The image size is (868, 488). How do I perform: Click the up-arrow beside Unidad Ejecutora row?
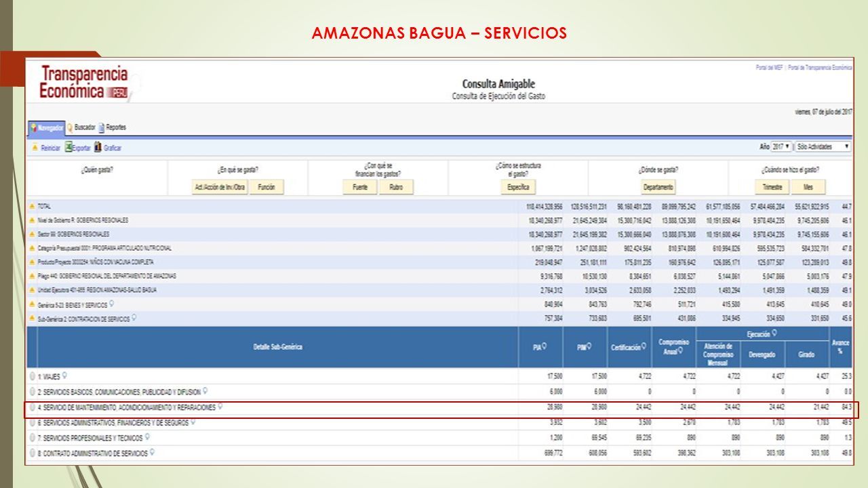[32, 290]
